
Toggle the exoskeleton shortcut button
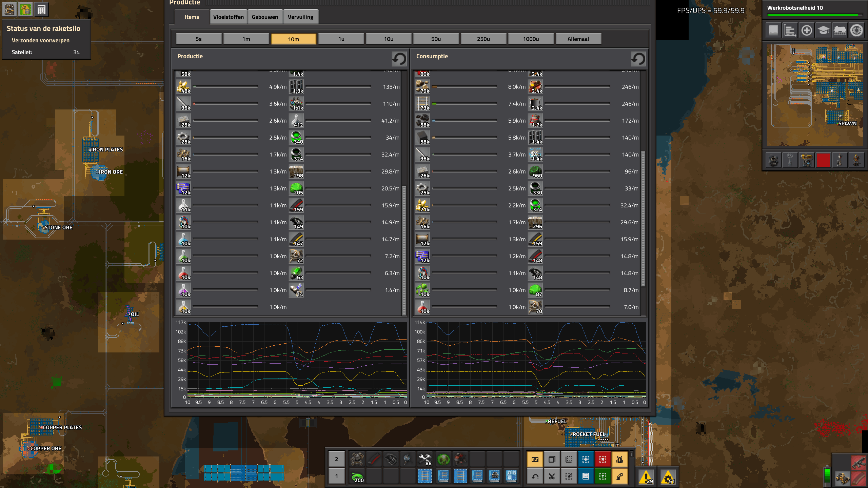coord(620,476)
